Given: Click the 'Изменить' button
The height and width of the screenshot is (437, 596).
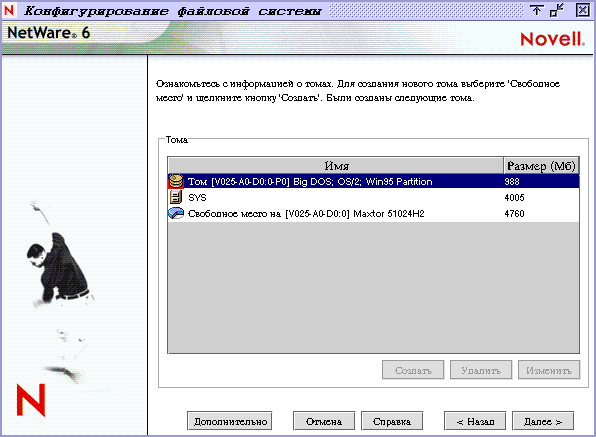Looking at the screenshot, I should pos(549,370).
